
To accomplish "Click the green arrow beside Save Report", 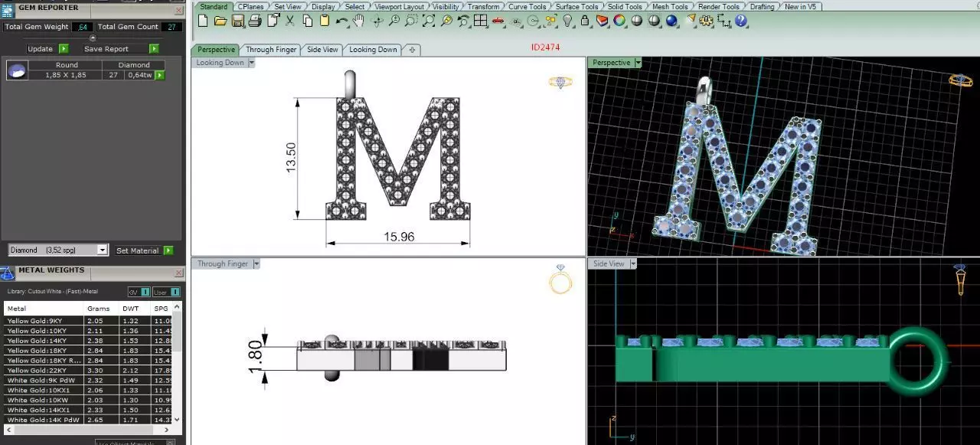I will [x=154, y=49].
